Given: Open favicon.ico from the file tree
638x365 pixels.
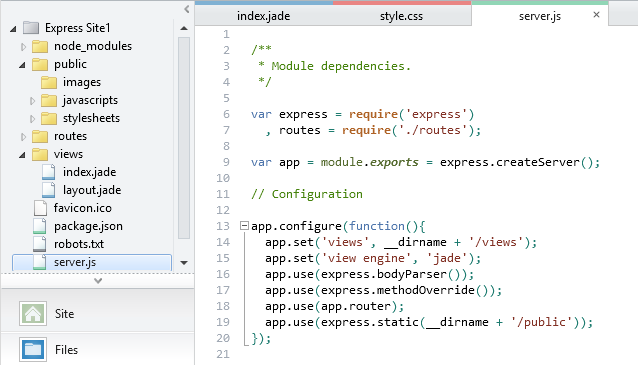Looking at the screenshot, I should point(83,208).
